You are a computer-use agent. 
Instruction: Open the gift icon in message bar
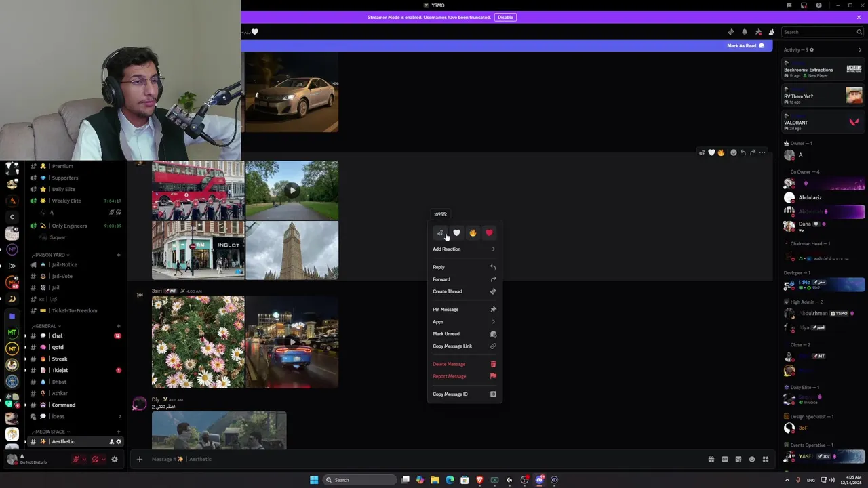[711, 460]
